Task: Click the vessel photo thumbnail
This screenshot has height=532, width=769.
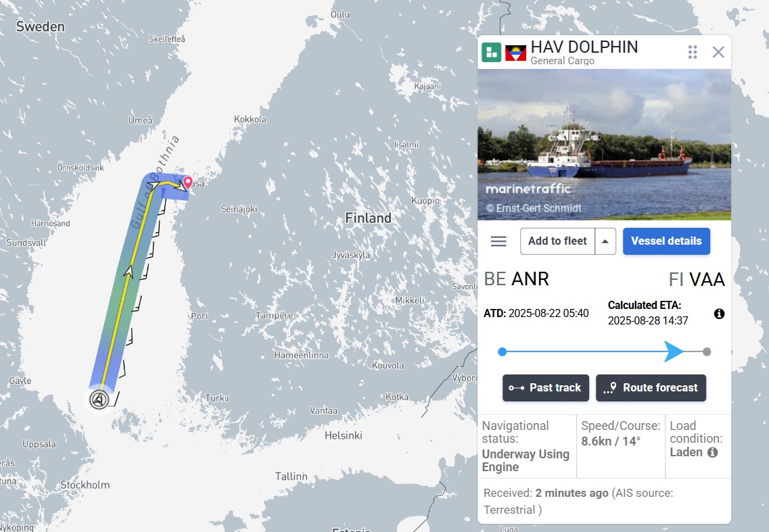Action: [604, 144]
